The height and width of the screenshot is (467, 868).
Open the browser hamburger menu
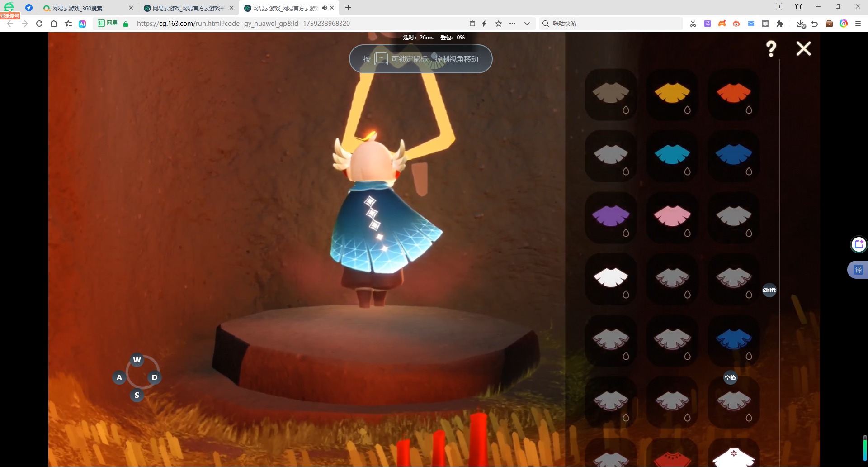[x=858, y=24]
